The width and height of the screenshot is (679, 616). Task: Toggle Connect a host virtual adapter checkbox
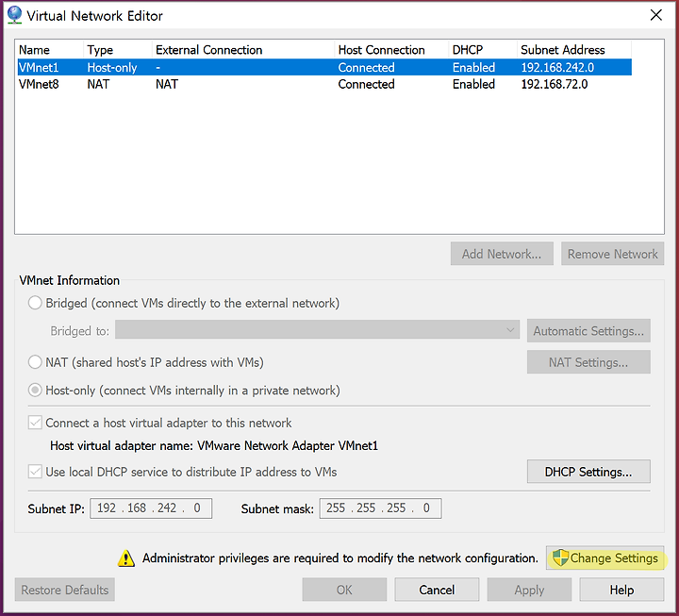click(35, 423)
